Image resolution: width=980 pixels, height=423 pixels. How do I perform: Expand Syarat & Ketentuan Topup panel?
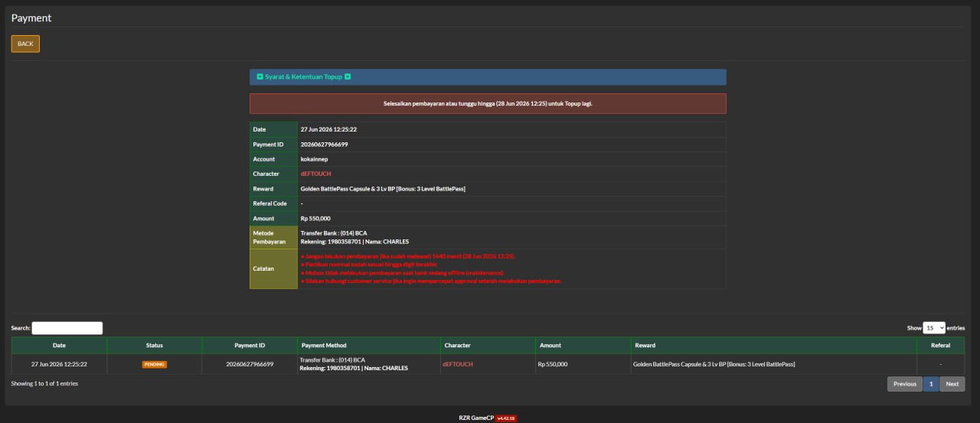click(488, 77)
